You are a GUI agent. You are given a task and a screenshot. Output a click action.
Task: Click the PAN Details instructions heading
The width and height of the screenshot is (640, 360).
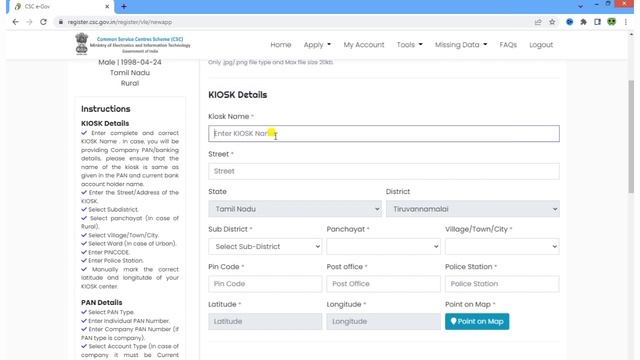tap(102, 302)
